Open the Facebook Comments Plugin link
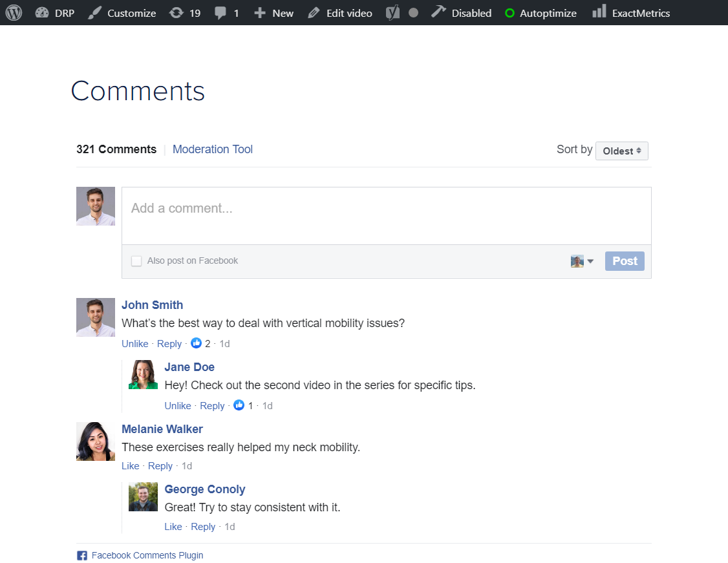728x563 pixels. click(147, 555)
